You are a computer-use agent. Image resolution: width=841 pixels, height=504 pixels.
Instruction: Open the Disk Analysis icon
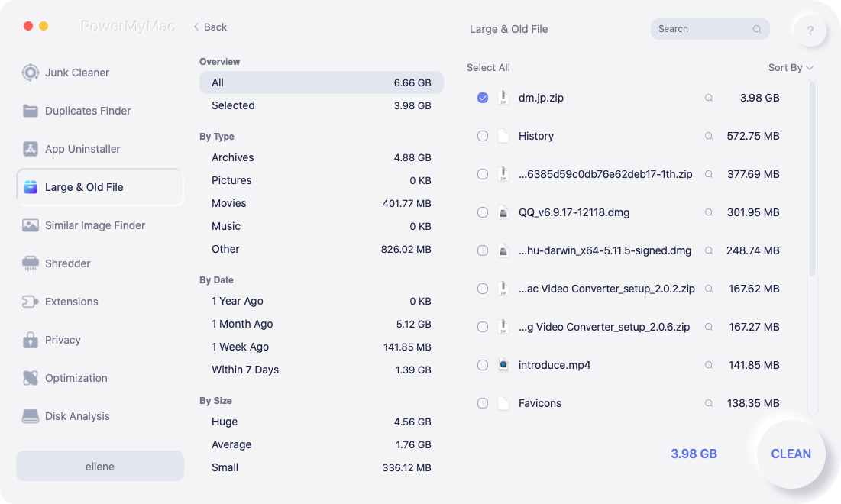[31, 416]
